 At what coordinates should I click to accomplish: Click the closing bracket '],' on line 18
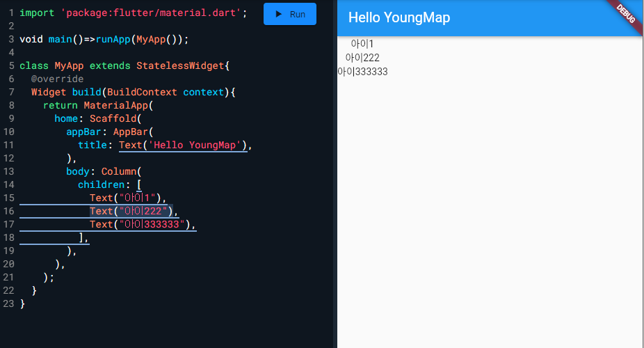coord(83,237)
